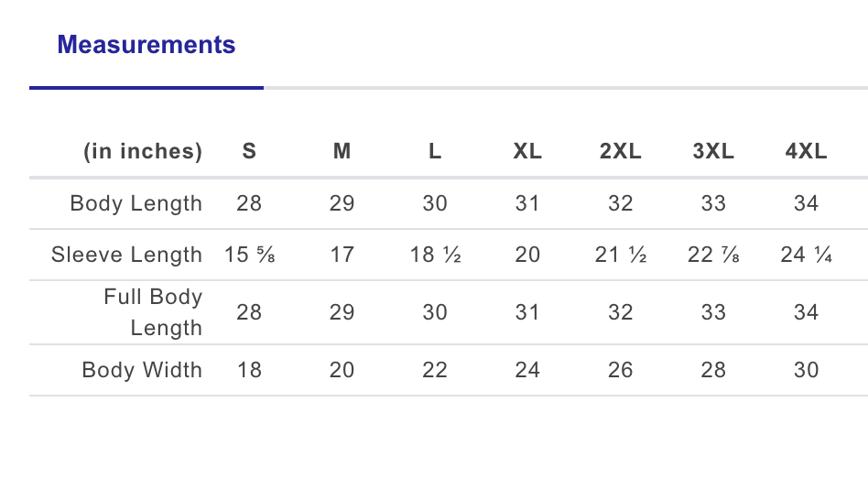Click the Sleeve Length row label
This screenshot has height=478, width=868.
click(127, 255)
